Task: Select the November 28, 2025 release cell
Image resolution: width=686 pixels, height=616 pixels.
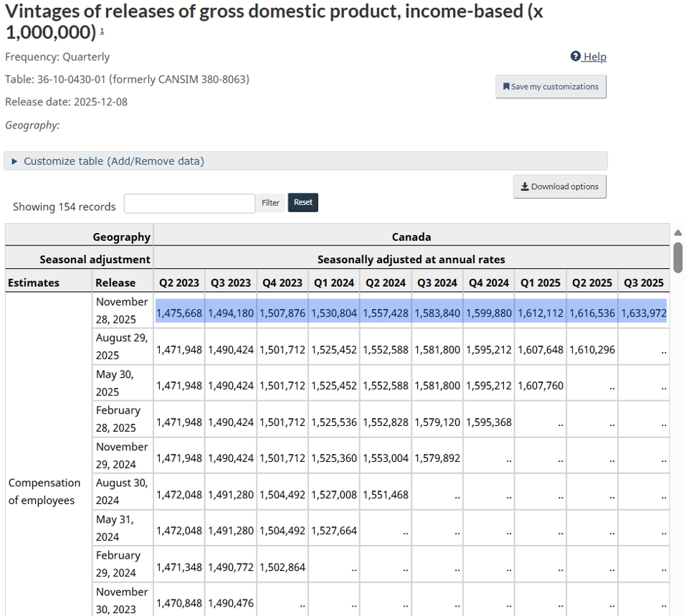Action: coord(121,310)
